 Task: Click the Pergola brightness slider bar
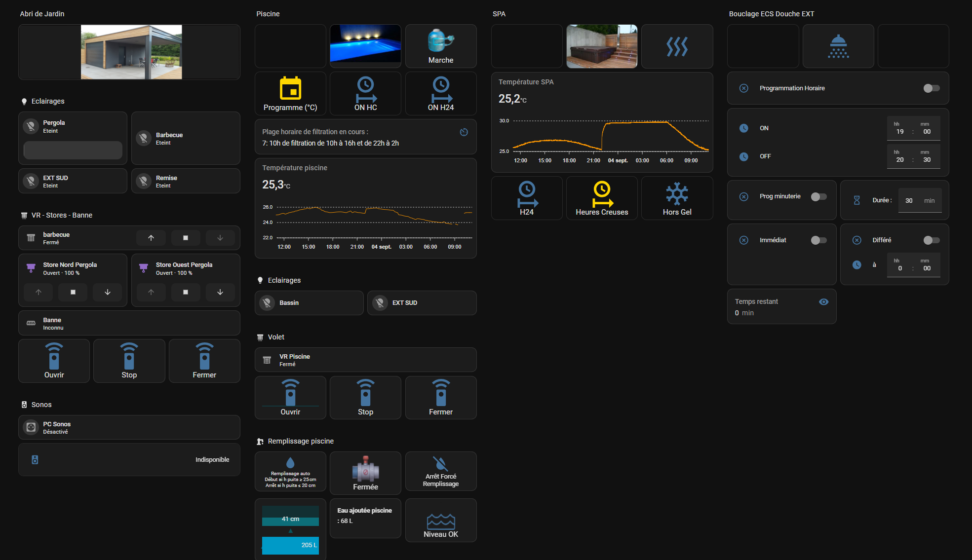73,150
